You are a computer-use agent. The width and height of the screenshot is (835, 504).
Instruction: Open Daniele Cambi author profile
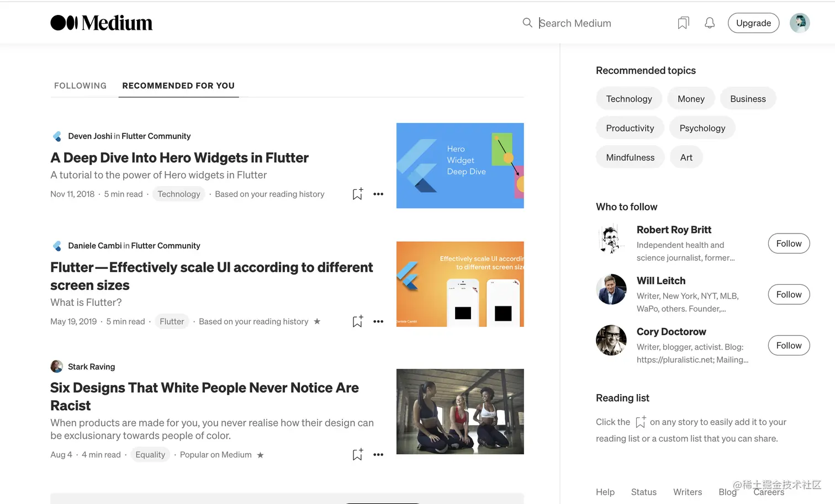coord(94,246)
